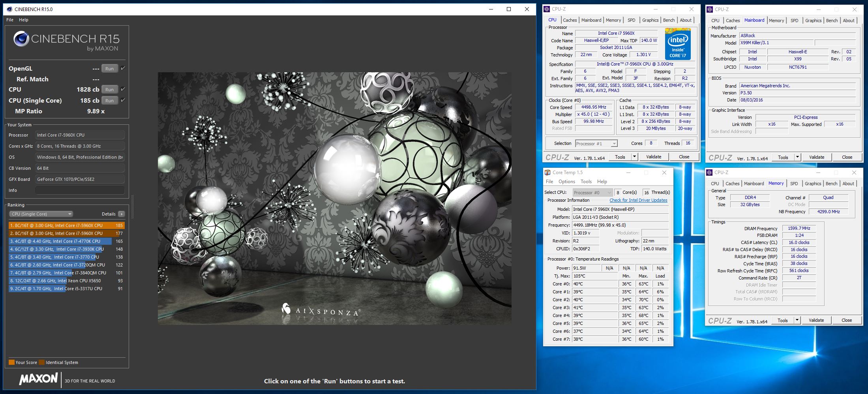
Task: Click the CPU-Z Mainboard window title icon
Action: click(710, 9)
